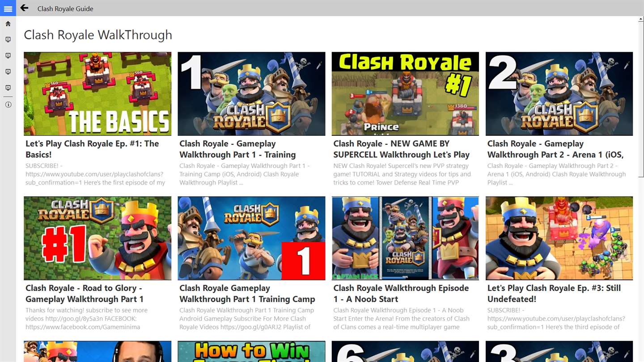
Task: Open the video icon just above the sidebar divider
Action: coord(8,88)
